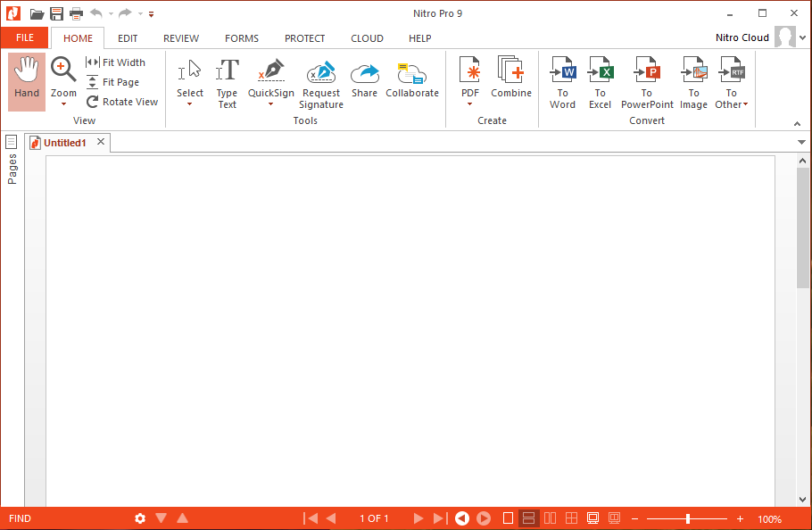The height and width of the screenshot is (530, 812).
Task: Click the Redo arrow
Action: pos(125,13)
